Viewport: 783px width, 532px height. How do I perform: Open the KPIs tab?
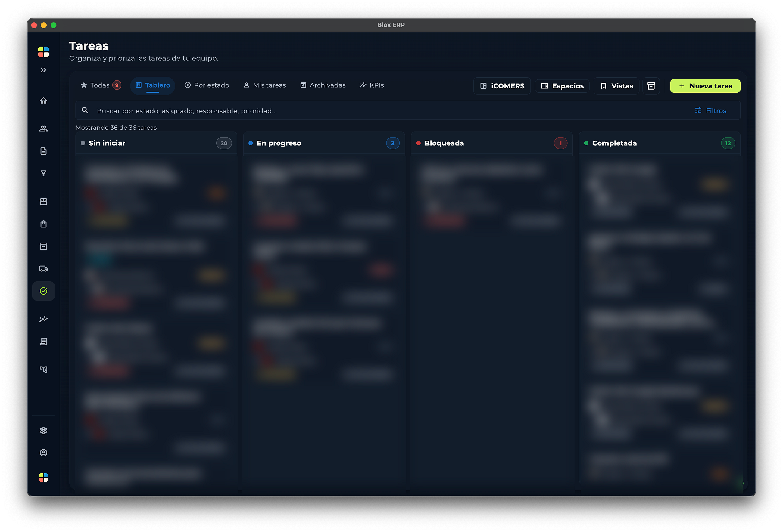point(372,85)
